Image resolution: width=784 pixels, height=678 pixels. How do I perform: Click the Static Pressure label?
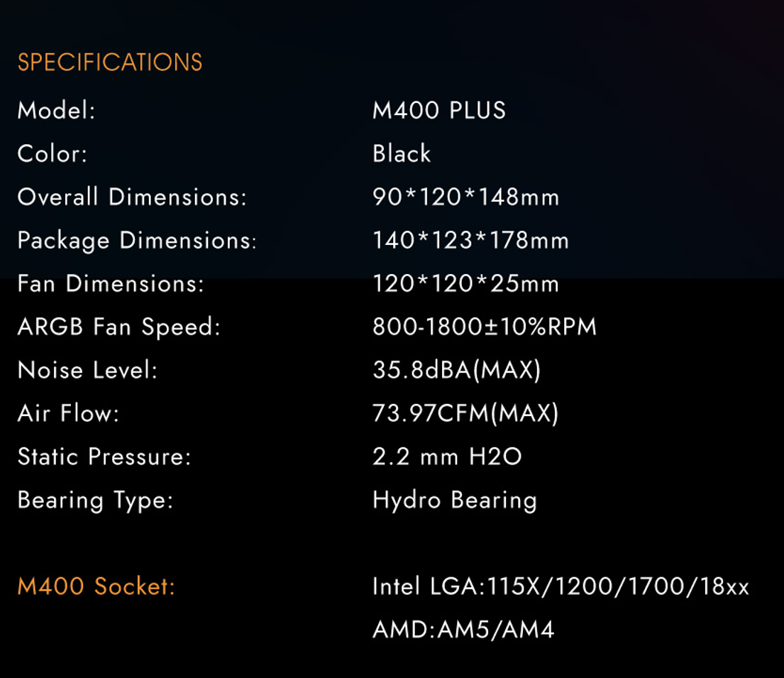point(104,457)
